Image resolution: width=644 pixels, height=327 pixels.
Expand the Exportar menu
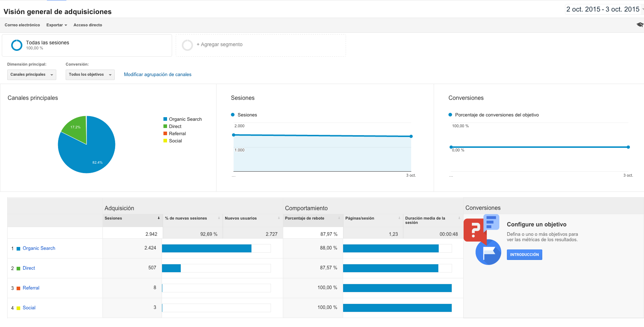click(x=57, y=25)
